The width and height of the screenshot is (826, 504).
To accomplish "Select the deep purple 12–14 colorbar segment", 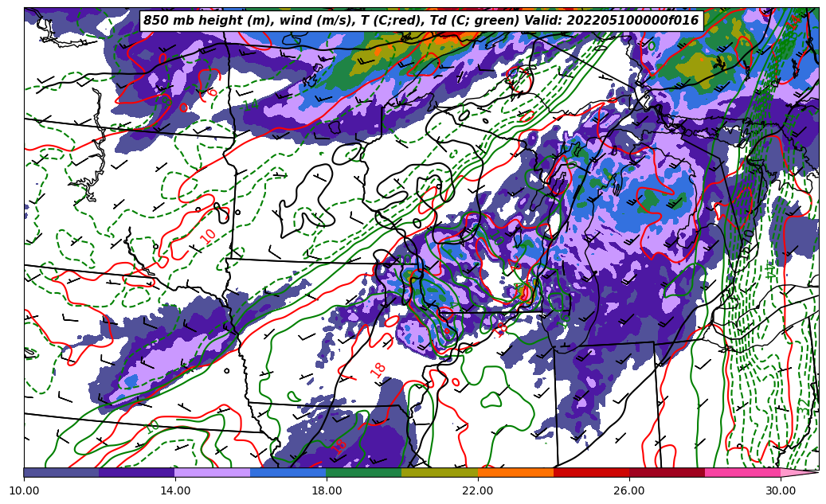I will (137, 472).
